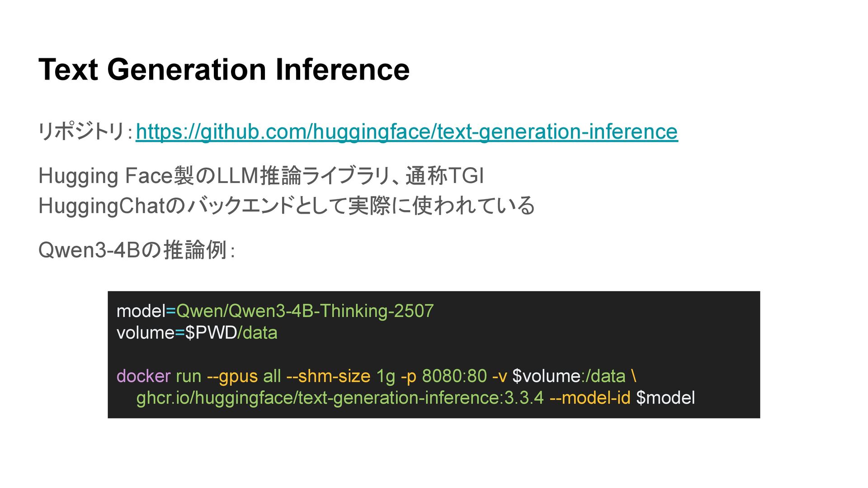868x488 pixels.
Task: Open the text-generation-inference GitHub repository link
Action: point(406,132)
